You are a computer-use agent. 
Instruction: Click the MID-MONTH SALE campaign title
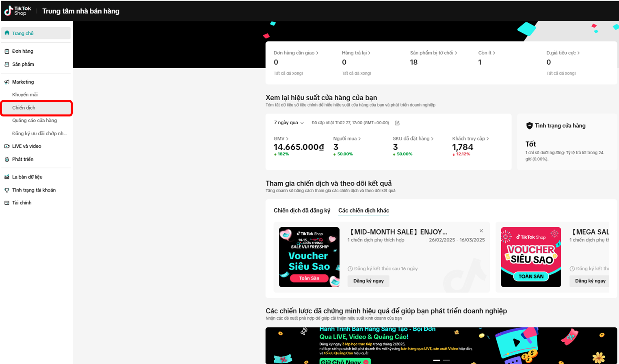click(398, 232)
